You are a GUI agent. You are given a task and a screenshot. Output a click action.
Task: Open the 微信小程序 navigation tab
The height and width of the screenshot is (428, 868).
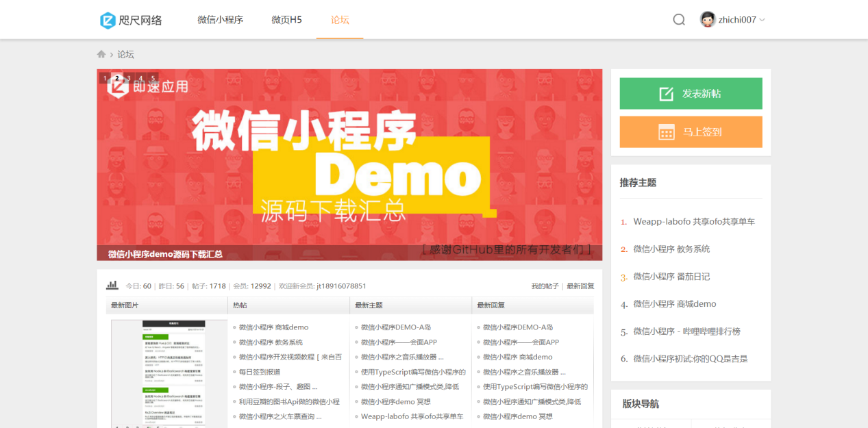pyautogui.click(x=220, y=20)
